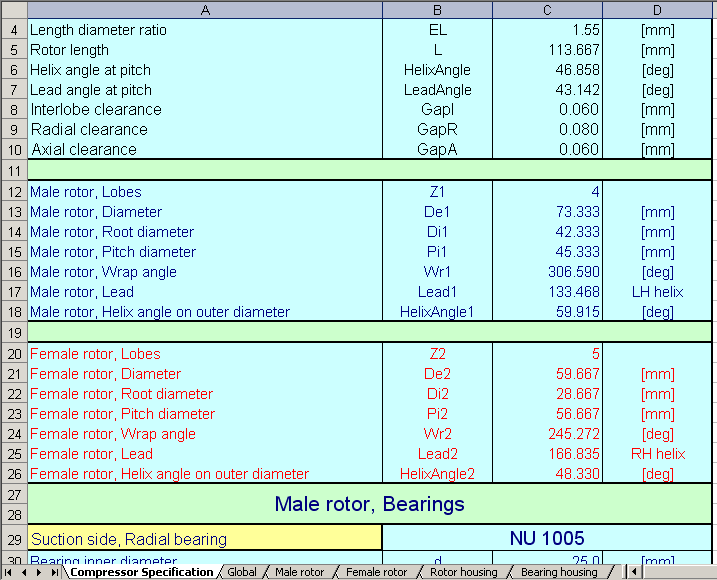This screenshot has height=580, width=717.
Task: Open the Male rotor sheet tab
Action: tap(300, 572)
